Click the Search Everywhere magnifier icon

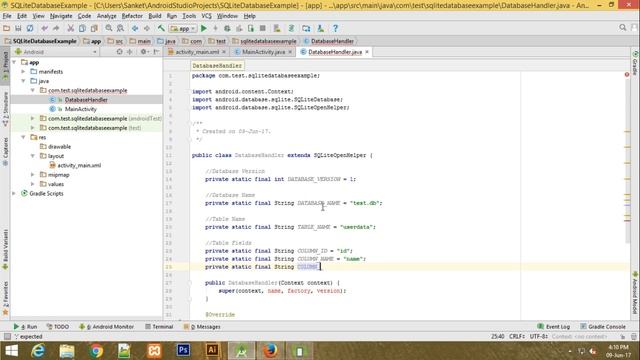[622, 28]
